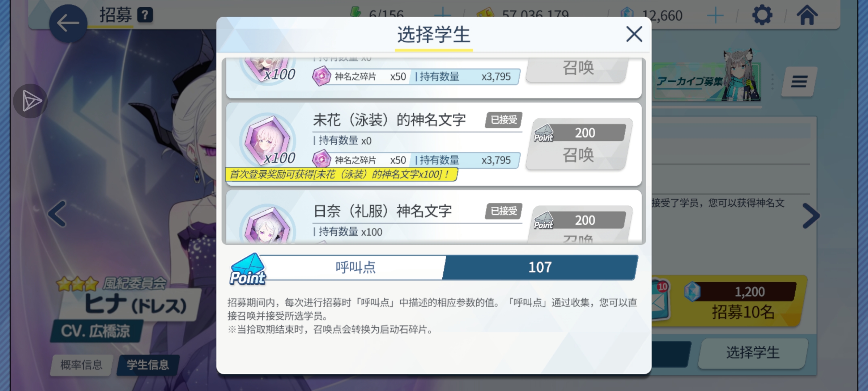The height and width of the screenshot is (391, 868).
Task: Add pyroxene with plus icon beside 12,660
Action: (715, 16)
